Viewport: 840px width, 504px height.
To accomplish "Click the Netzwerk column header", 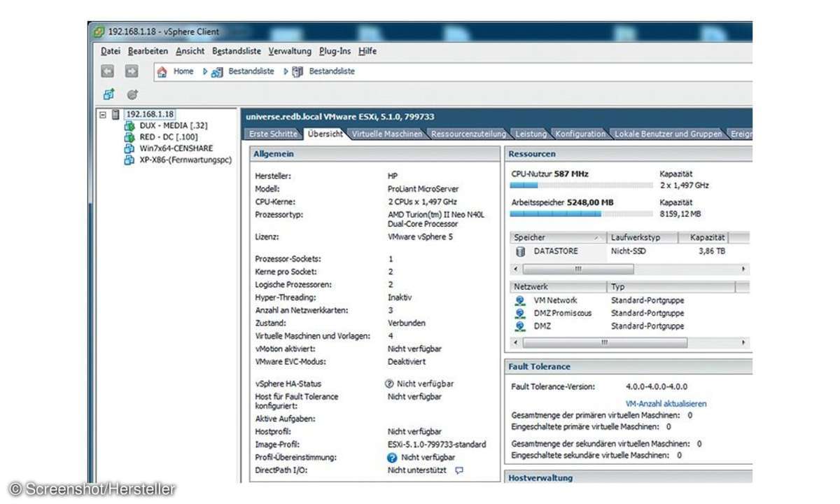I will tap(558, 287).
